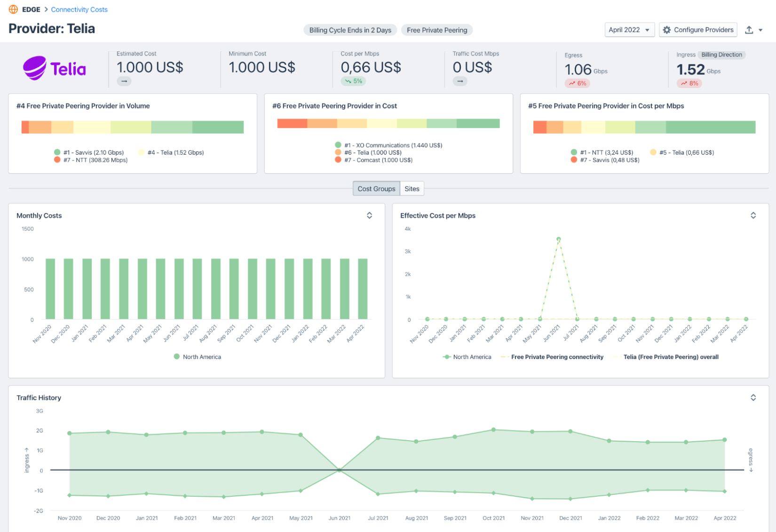Click the Apr 2022 bar in Monthly Costs
The image size is (776, 532).
point(363,289)
